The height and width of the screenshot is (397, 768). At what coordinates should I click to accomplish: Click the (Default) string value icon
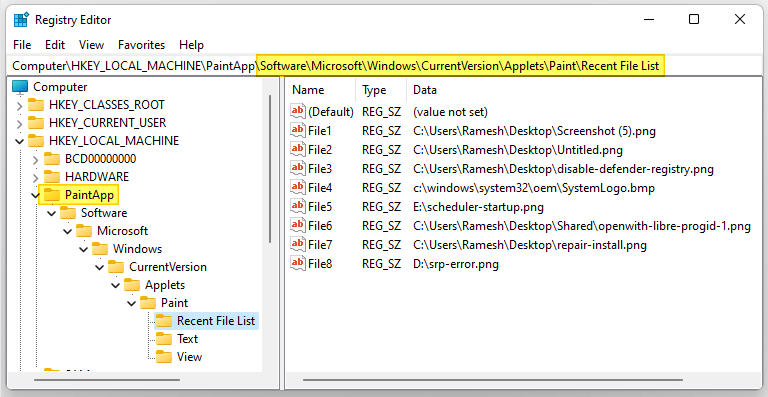pyautogui.click(x=297, y=112)
